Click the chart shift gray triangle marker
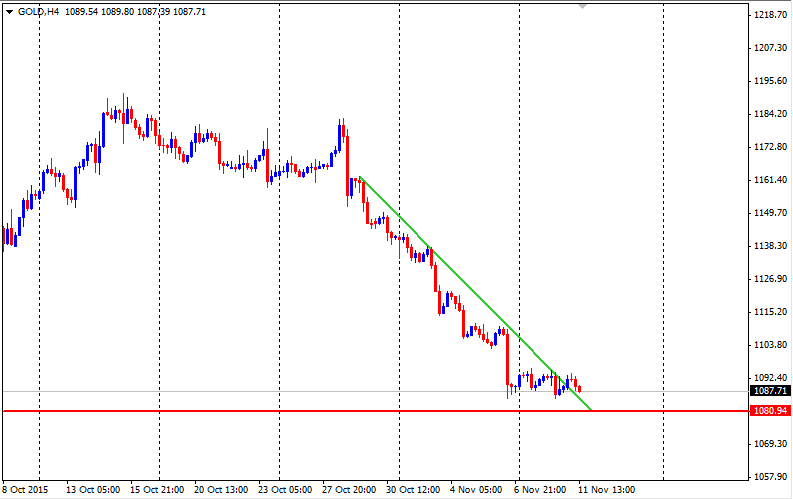793x499 pixels. pyautogui.click(x=583, y=6)
